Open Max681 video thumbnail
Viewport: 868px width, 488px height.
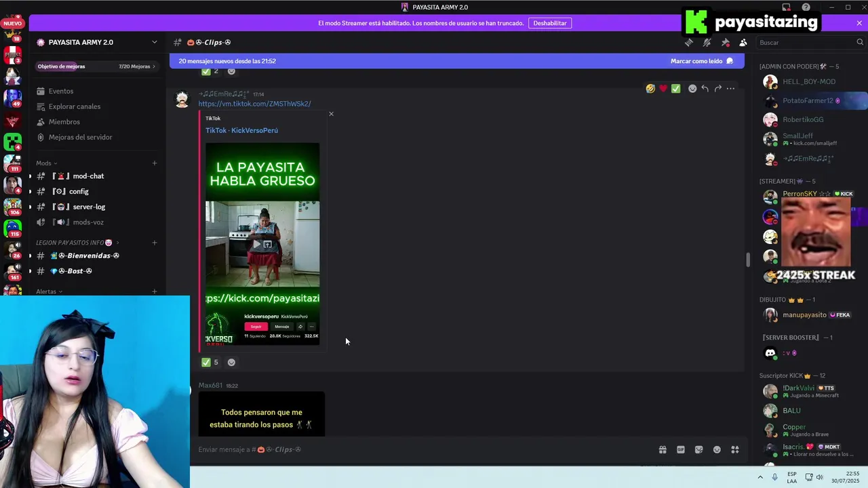(x=262, y=414)
